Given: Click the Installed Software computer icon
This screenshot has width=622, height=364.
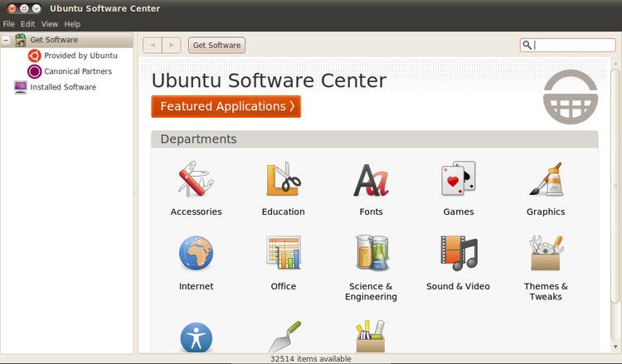Looking at the screenshot, I should tap(20, 87).
